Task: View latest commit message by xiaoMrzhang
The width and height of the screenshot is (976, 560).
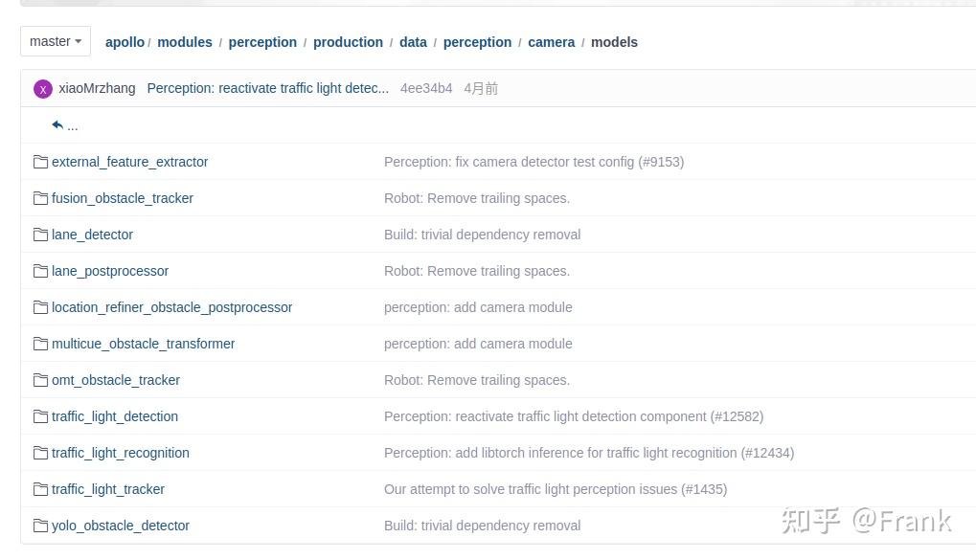Action: pyautogui.click(x=268, y=88)
